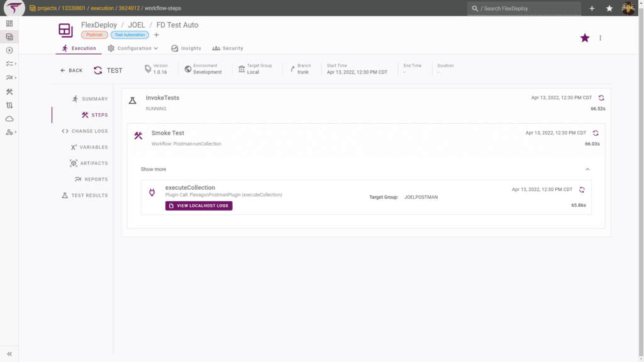Image resolution: width=644 pixels, height=362 pixels.
Task: Switch to the Execution tab
Action: pyautogui.click(x=79, y=48)
